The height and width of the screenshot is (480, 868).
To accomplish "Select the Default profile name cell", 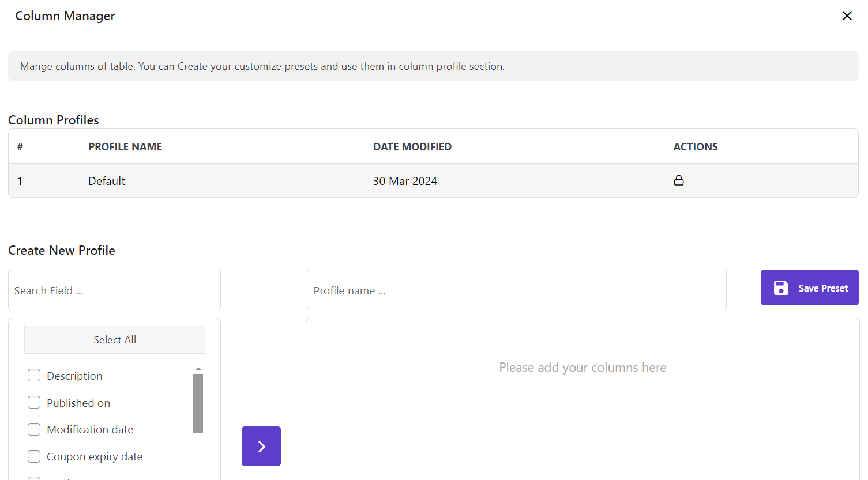I will click(107, 181).
